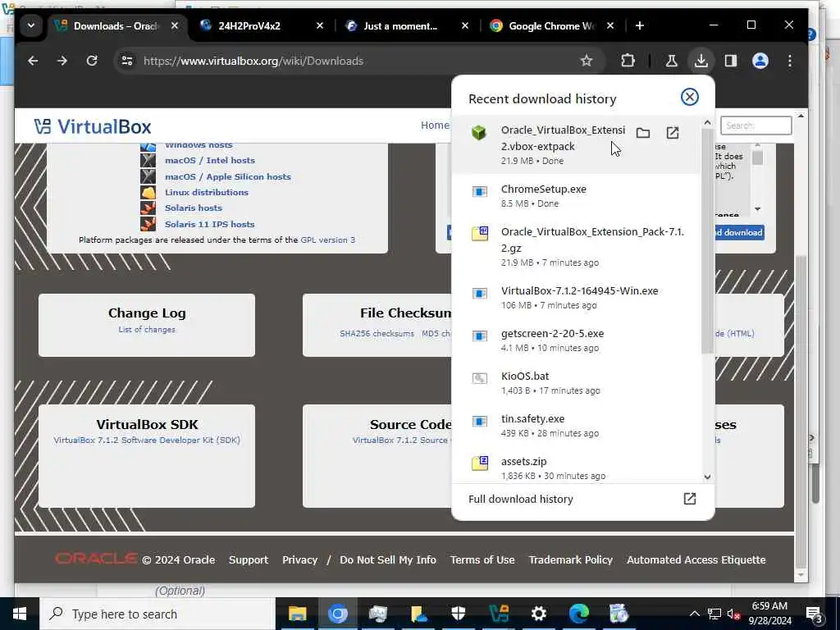Open the Chrome profile avatar
The width and height of the screenshot is (840, 630).
point(760,61)
